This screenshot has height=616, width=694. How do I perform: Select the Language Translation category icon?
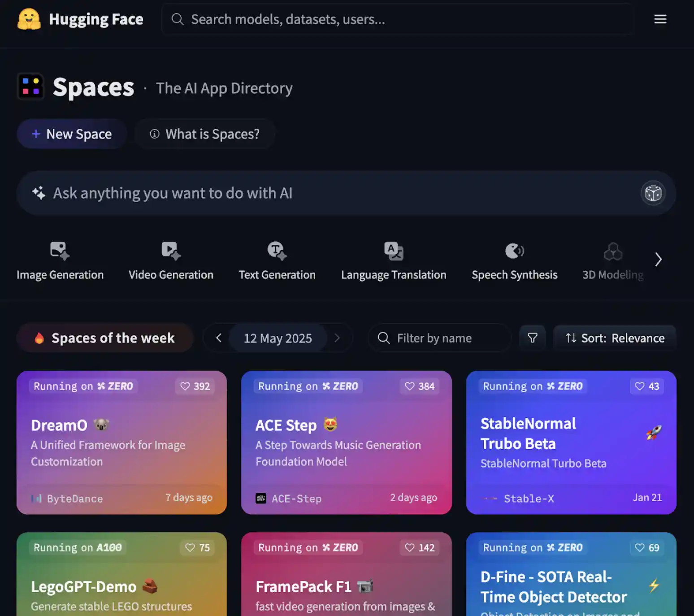394,251
